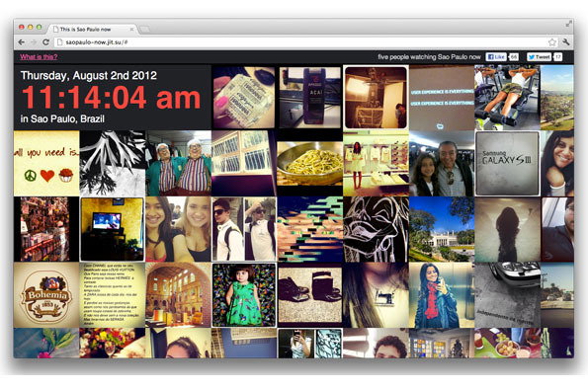The image size is (588, 390).
Task: Open the Bohemia beer logo photo
Action: [46, 295]
